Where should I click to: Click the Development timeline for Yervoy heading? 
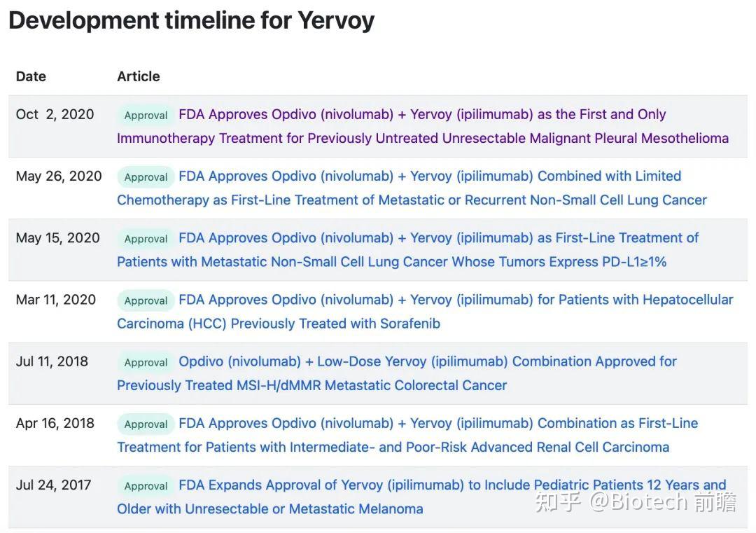click(191, 20)
